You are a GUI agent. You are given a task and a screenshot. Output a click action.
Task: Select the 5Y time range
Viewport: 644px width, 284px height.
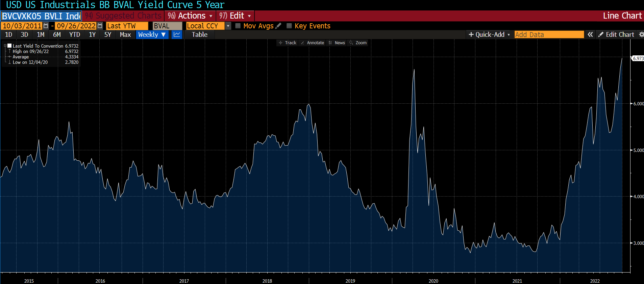pos(107,34)
